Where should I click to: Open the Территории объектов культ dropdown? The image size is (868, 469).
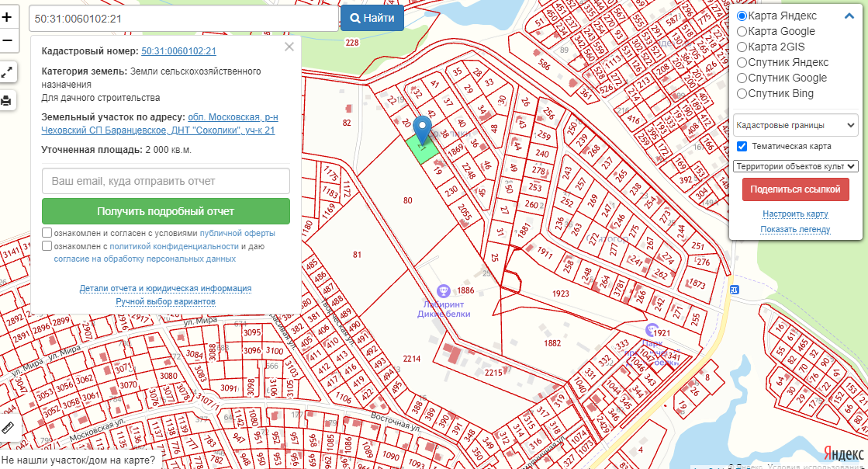795,165
